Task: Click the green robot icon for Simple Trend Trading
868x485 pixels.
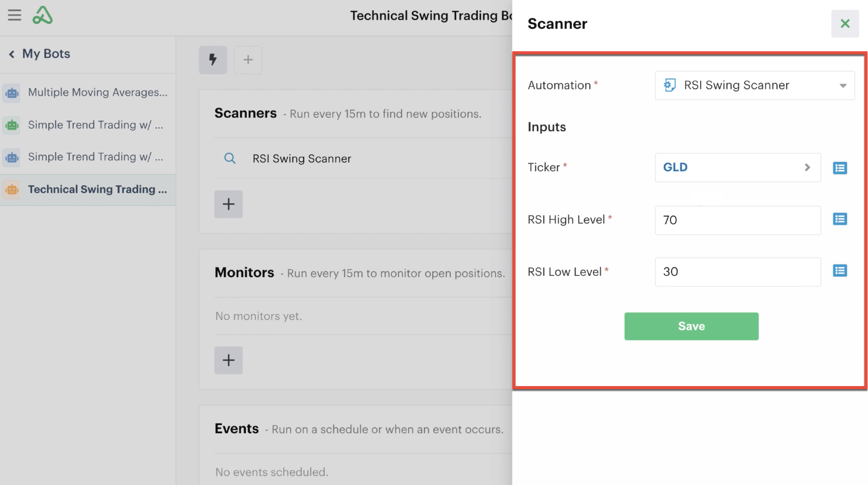Action: (x=12, y=125)
